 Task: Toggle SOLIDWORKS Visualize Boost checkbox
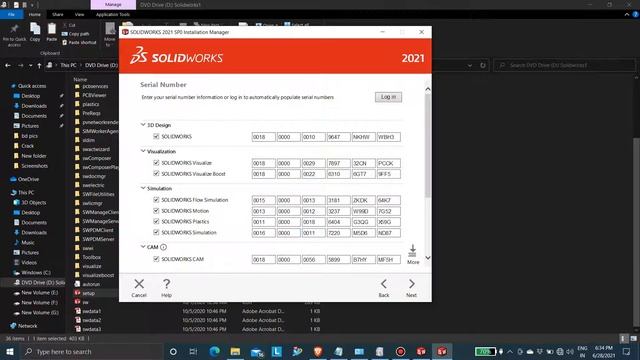coord(156,173)
